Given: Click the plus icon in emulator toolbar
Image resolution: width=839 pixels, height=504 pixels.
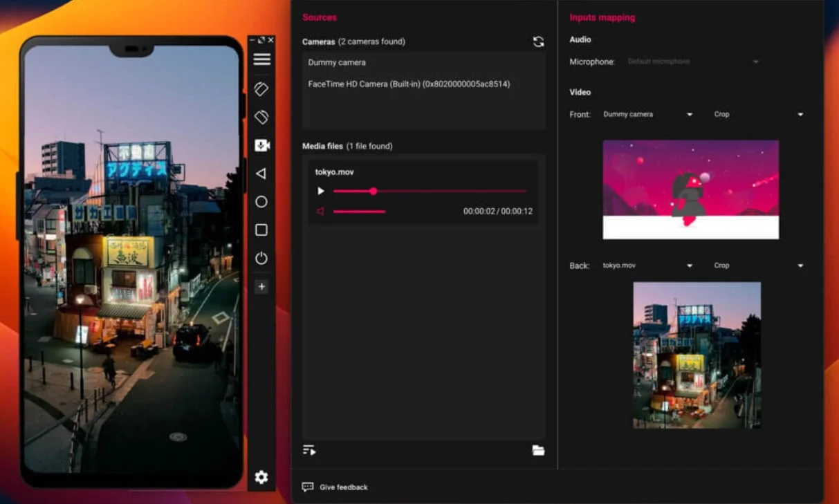Looking at the screenshot, I should 261,286.
